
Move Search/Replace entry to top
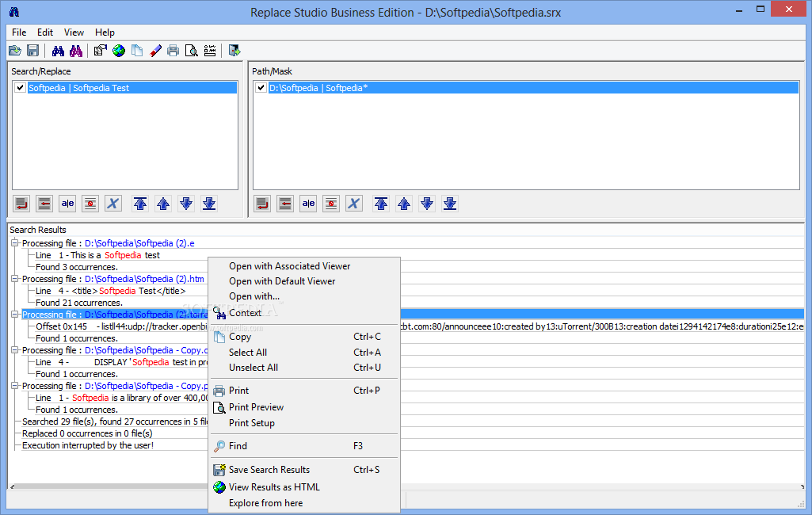coord(140,204)
